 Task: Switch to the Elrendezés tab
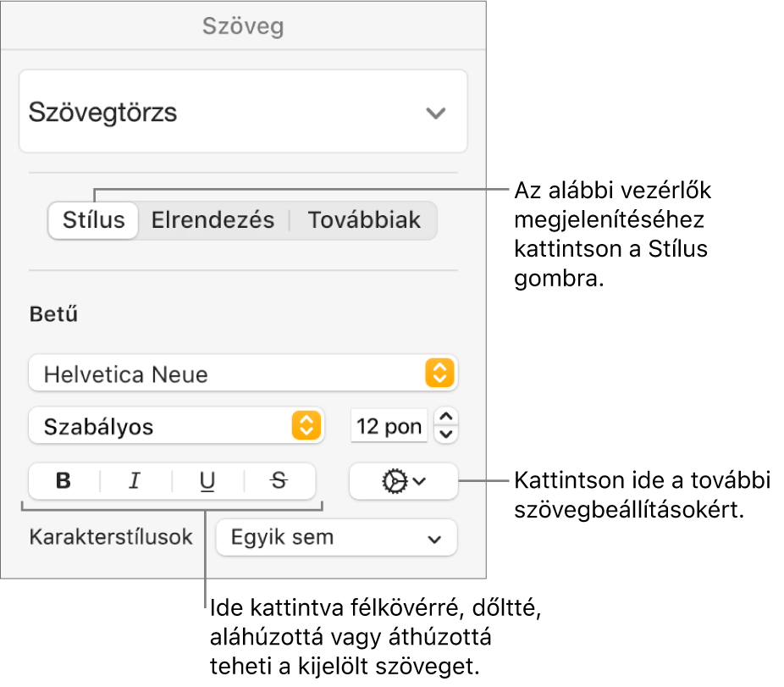(x=213, y=220)
